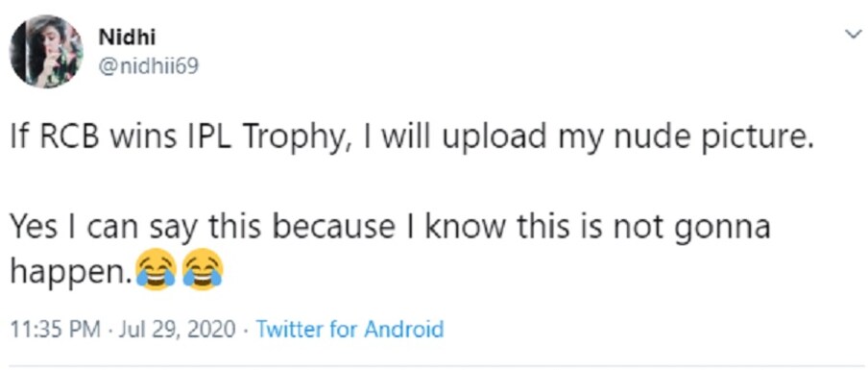The height and width of the screenshot is (370, 868).
Task: Click the 11:35 PM timestamp
Action: [x=56, y=330]
